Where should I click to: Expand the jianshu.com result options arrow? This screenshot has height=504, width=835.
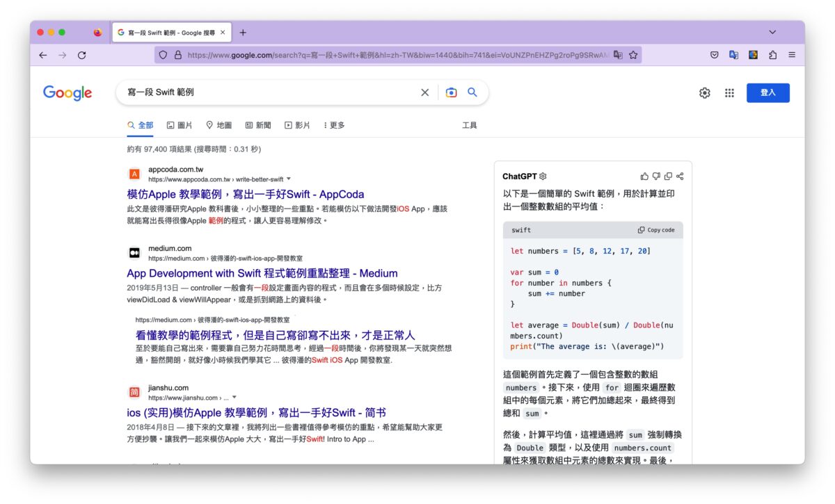pyautogui.click(x=234, y=398)
